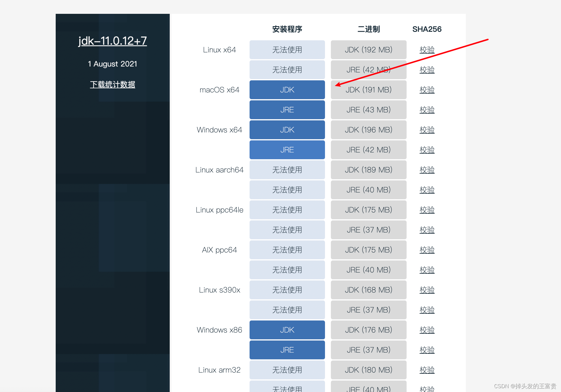561x392 pixels.
Task: Click the unavailable 无法使用 installer for Linux x64 JDK
Action: click(x=287, y=50)
